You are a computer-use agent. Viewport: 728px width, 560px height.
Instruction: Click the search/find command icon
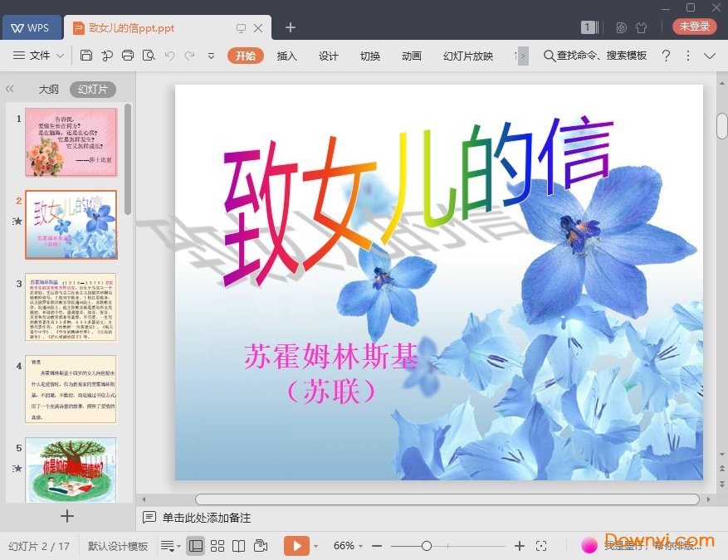pos(550,56)
